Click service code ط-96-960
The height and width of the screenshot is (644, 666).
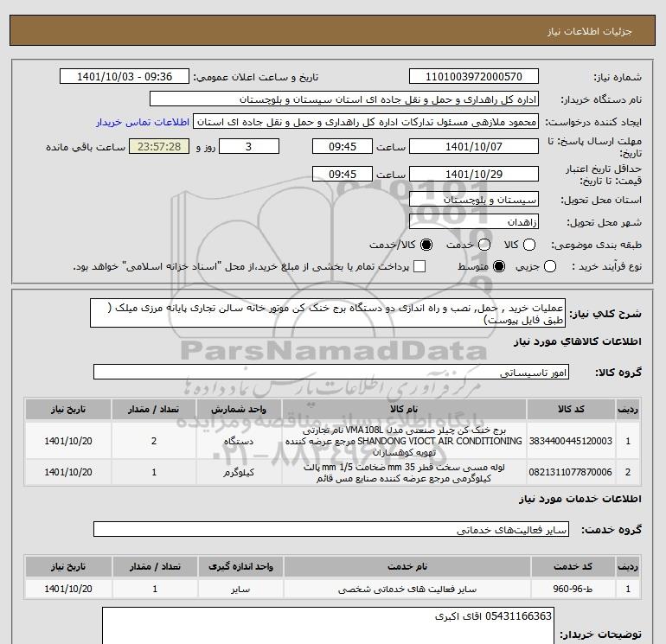[x=572, y=589]
